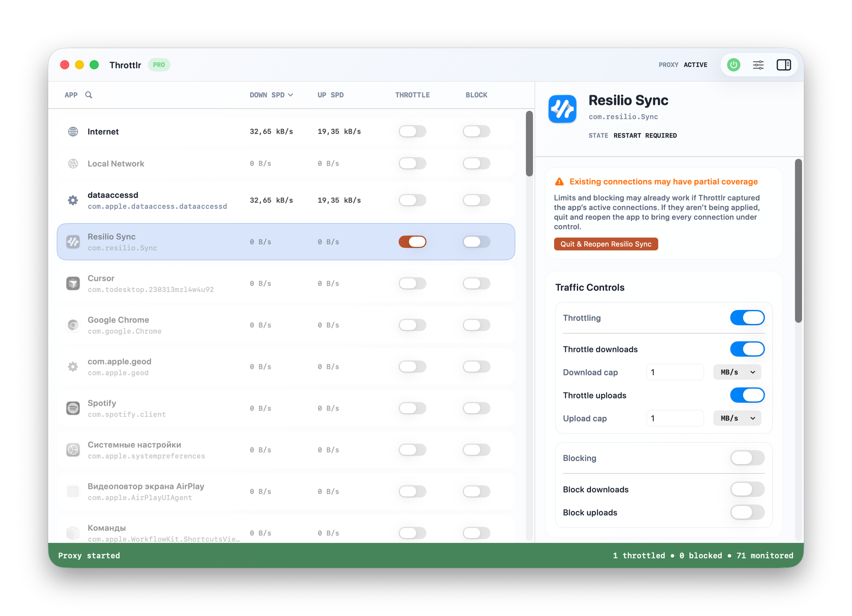Click the Proxy started status text
This screenshot has height=616, width=852.
(89, 556)
